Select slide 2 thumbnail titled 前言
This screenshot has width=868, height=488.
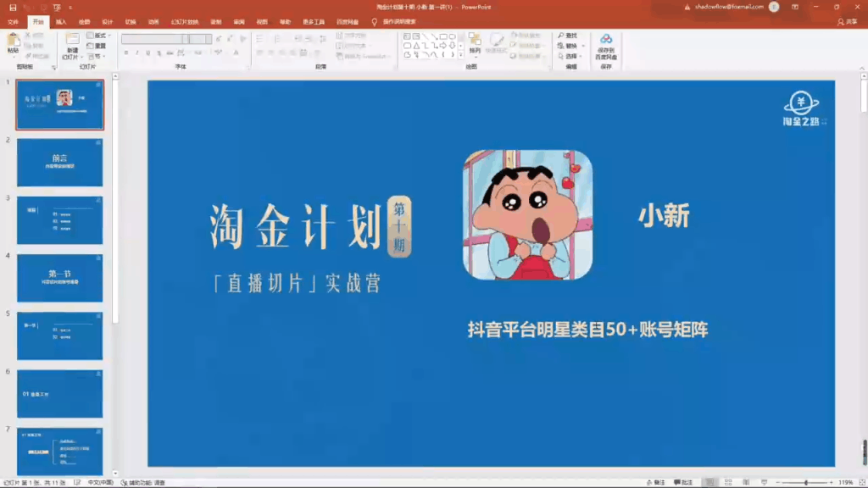tap(60, 162)
